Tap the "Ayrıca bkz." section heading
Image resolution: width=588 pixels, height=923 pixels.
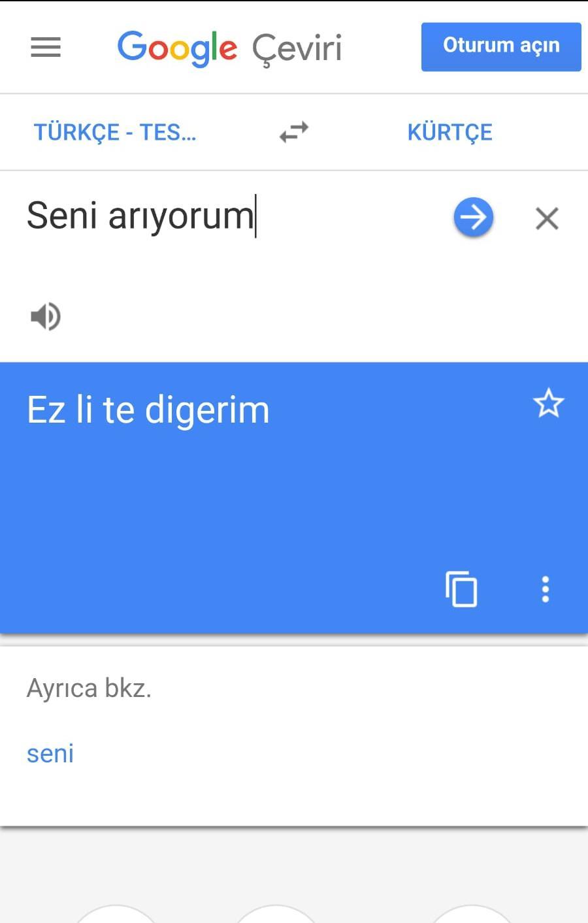point(89,688)
